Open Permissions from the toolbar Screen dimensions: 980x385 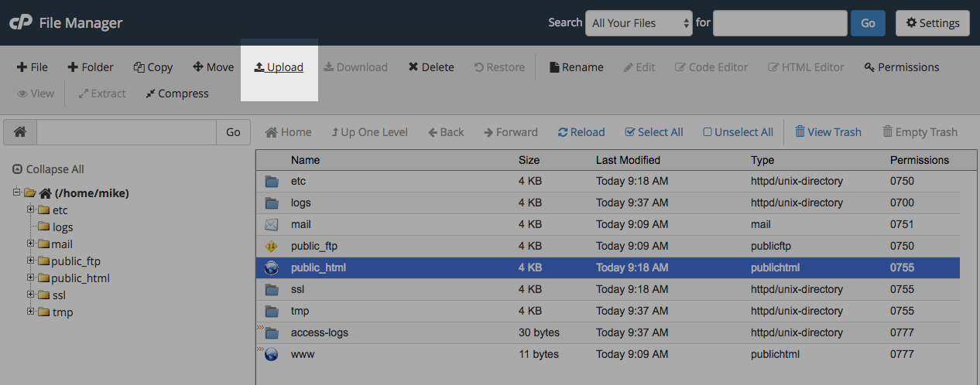tap(901, 67)
